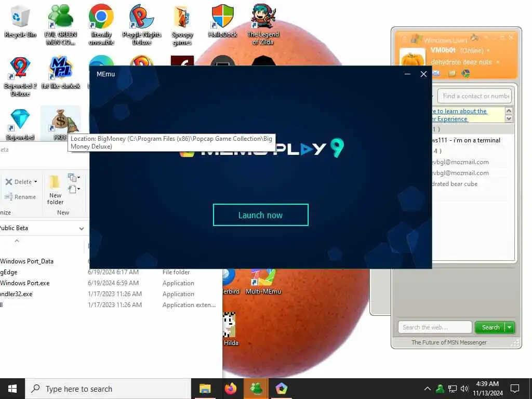This screenshot has width=532, height=399.
Task: Show hidden system tray icons chevron
Action: 428,389
